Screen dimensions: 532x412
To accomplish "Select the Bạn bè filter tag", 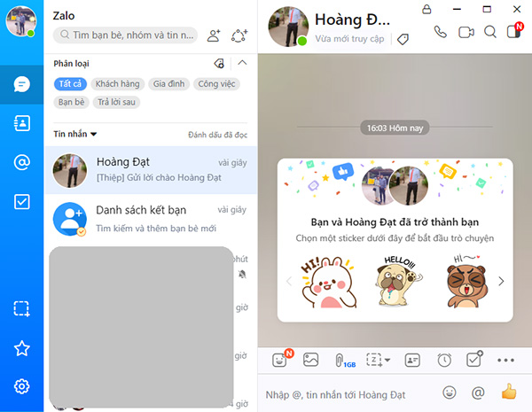I will [71, 102].
